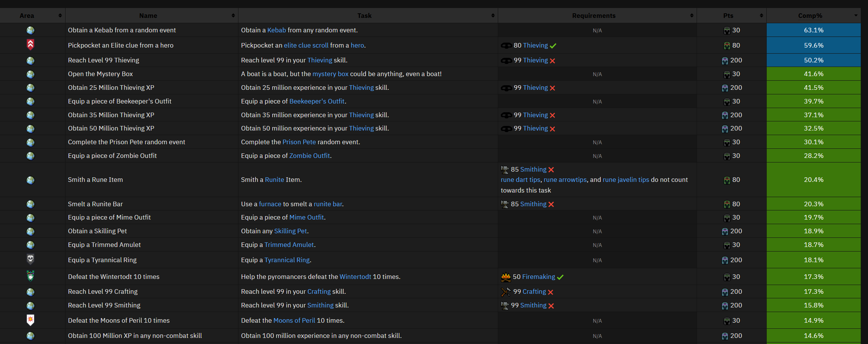This screenshot has height=344, width=868.
Task: Open the Crafting link in the 99 Crafting requirement
Action: 534,291
